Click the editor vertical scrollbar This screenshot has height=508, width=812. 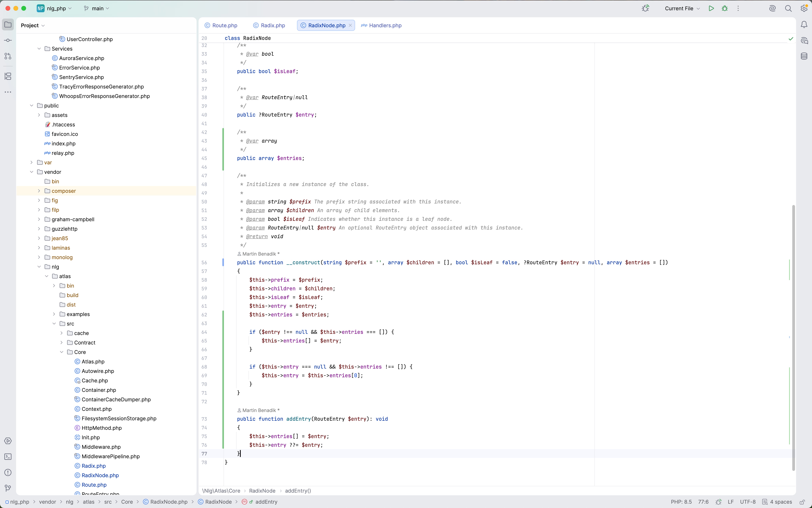point(793,338)
